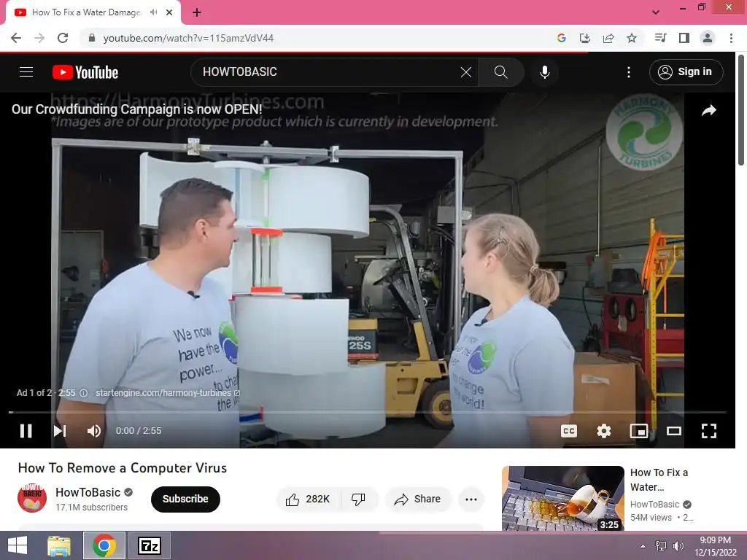This screenshot has height=560, width=747.
Task: Submit search with magnifier button
Action: 500,72
